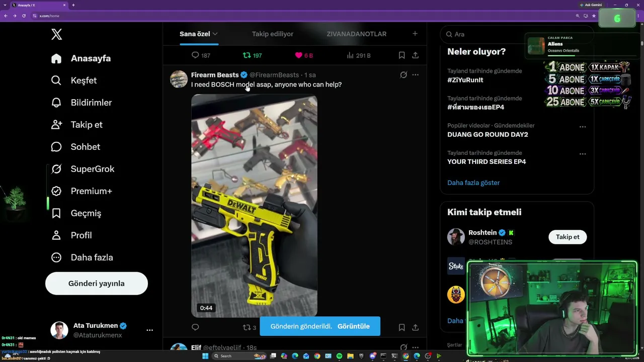The height and width of the screenshot is (362, 644).
Task: Launch SuperGrok from the sidebar
Action: click(x=83, y=169)
